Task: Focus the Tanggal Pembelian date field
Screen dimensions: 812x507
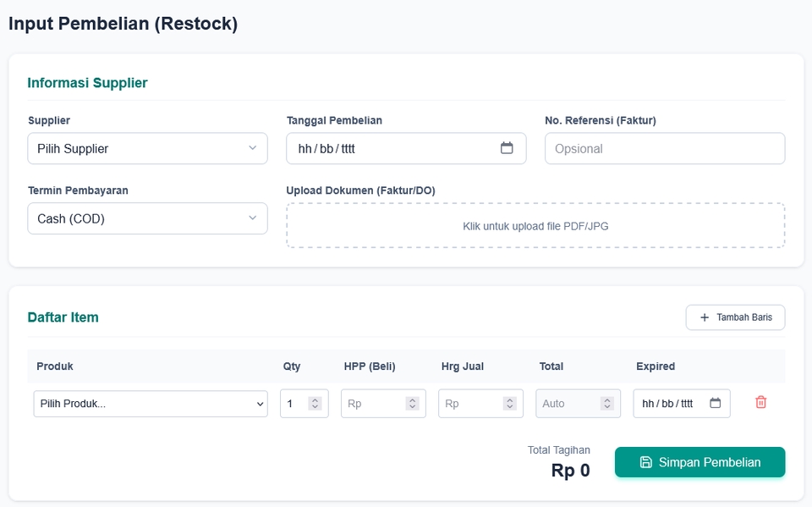Action: coord(406,148)
